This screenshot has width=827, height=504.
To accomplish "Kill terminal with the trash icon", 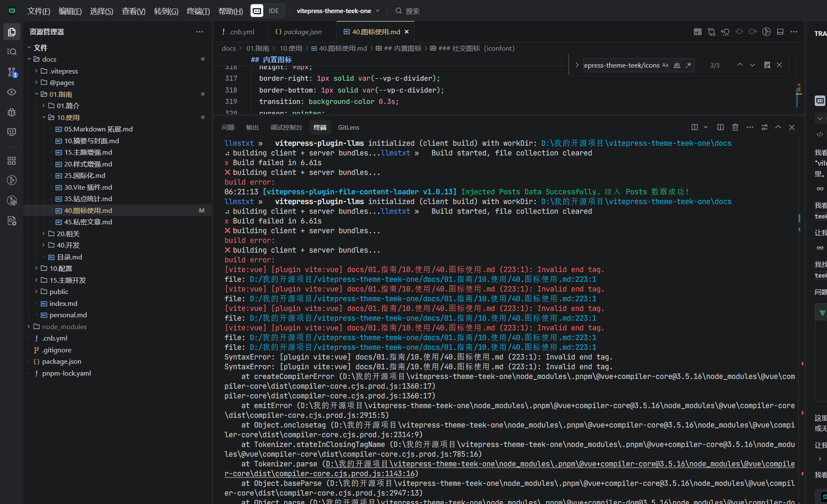I will click(x=735, y=127).
